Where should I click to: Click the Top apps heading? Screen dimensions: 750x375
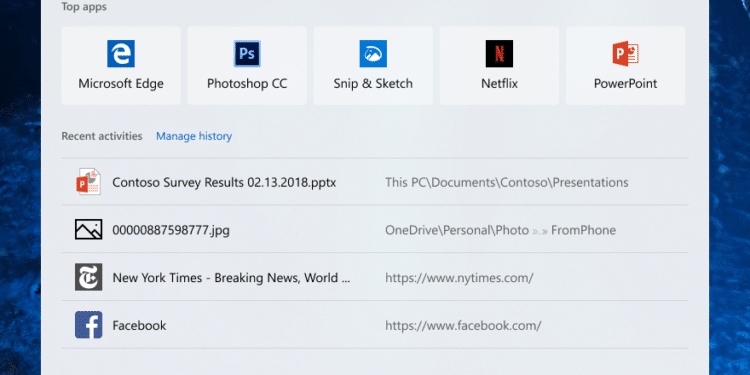(84, 7)
